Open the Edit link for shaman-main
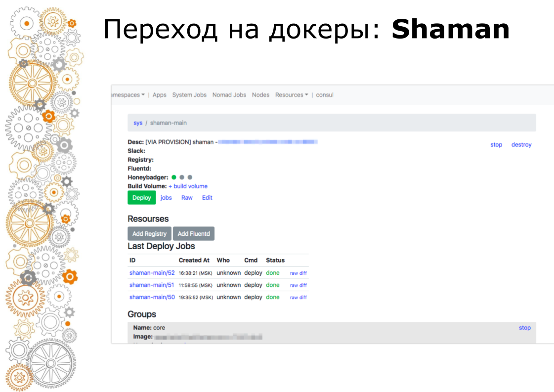554x392 pixels. [207, 197]
